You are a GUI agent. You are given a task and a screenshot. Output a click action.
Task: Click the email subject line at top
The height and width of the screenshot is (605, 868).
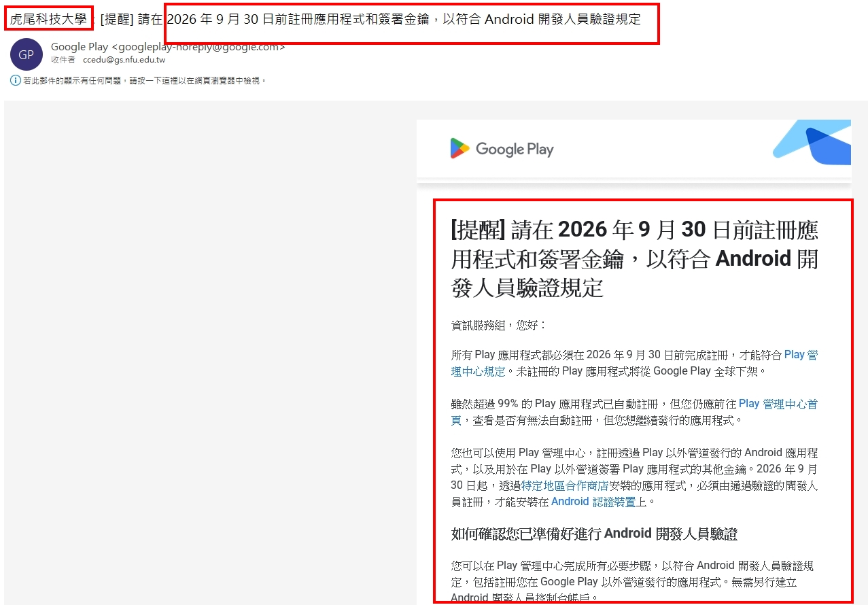pos(325,19)
